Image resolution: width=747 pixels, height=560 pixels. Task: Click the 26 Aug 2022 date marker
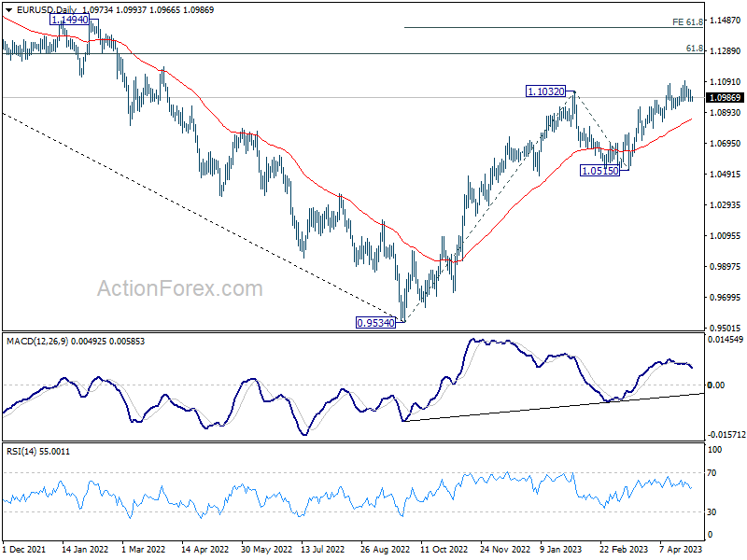point(385,549)
